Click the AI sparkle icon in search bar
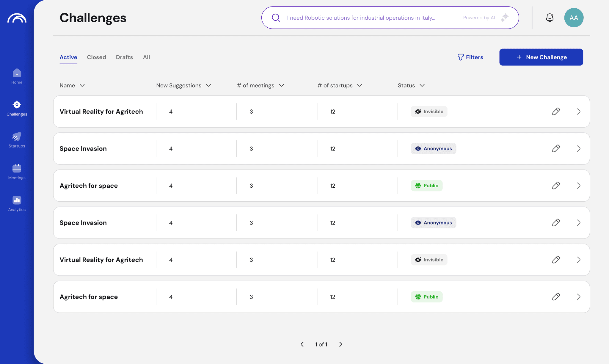The height and width of the screenshot is (364, 609). point(505,18)
